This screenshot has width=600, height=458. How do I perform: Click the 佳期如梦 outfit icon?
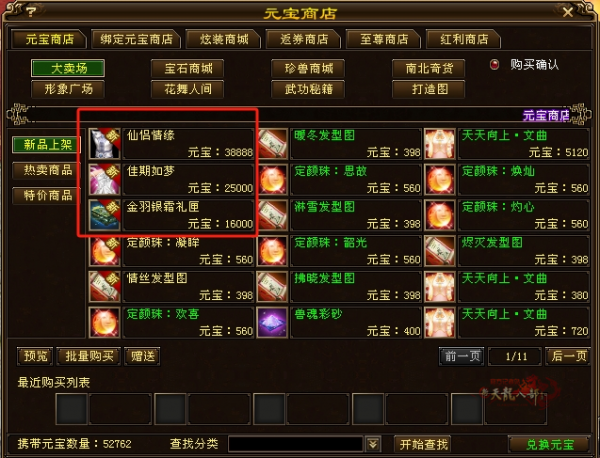coord(104,179)
